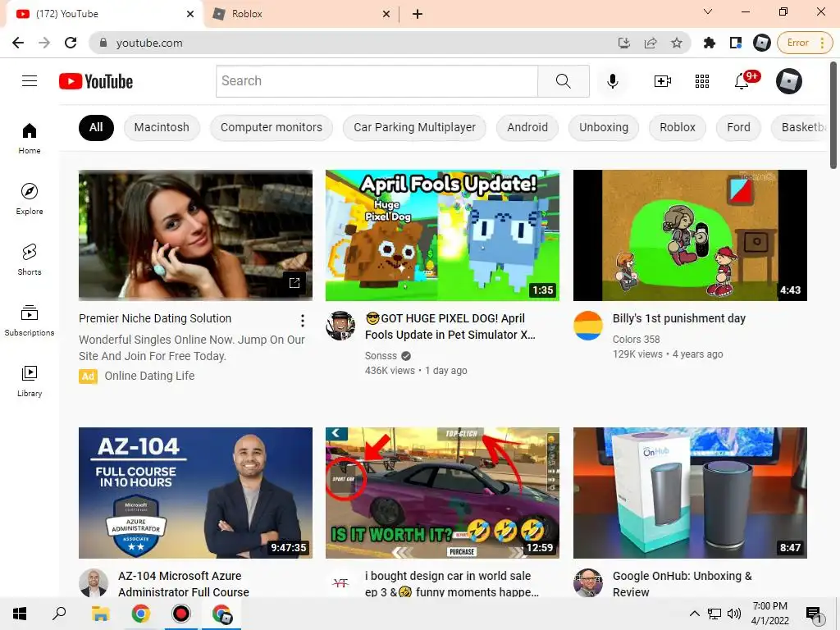Open Shorts in the sidebar
Image resolution: width=840 pixels, height=630 pixels.
point(30,259)
